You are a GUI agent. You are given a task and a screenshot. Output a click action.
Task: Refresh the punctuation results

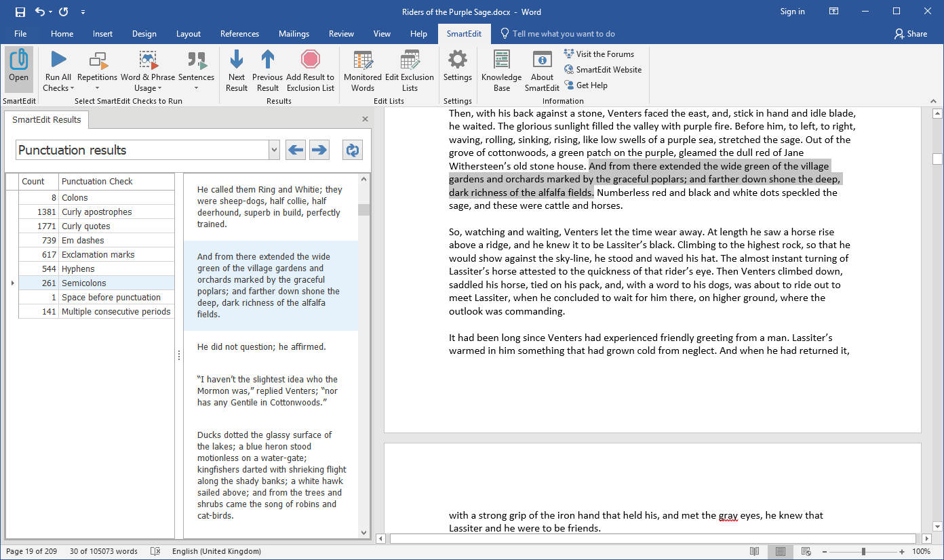point(352,150)
